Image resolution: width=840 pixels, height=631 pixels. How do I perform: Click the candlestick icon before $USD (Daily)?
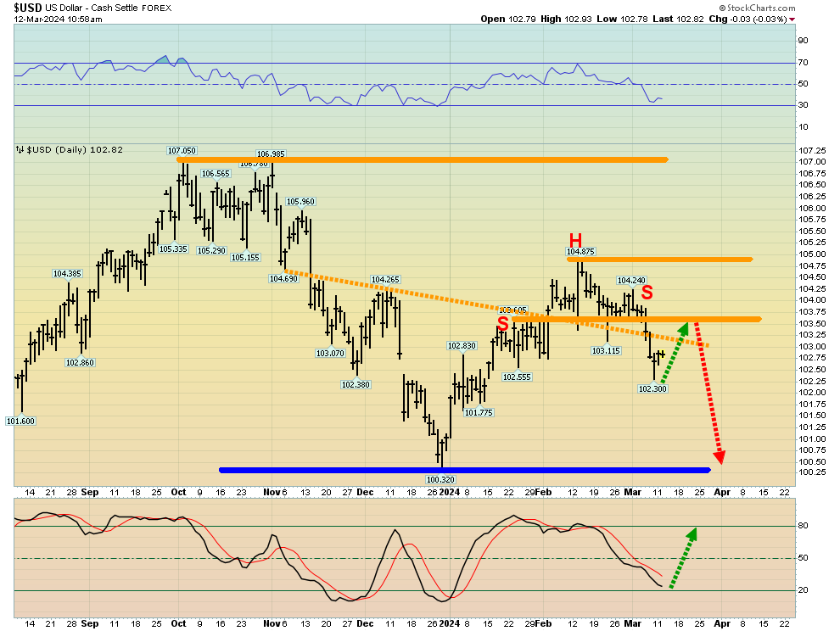(x=20, y=149)
